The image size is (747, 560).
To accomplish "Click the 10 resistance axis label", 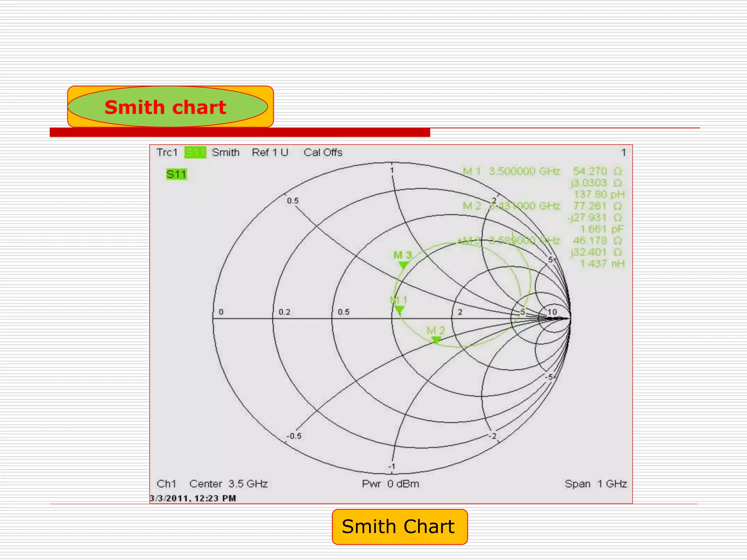I will (552, 312).
